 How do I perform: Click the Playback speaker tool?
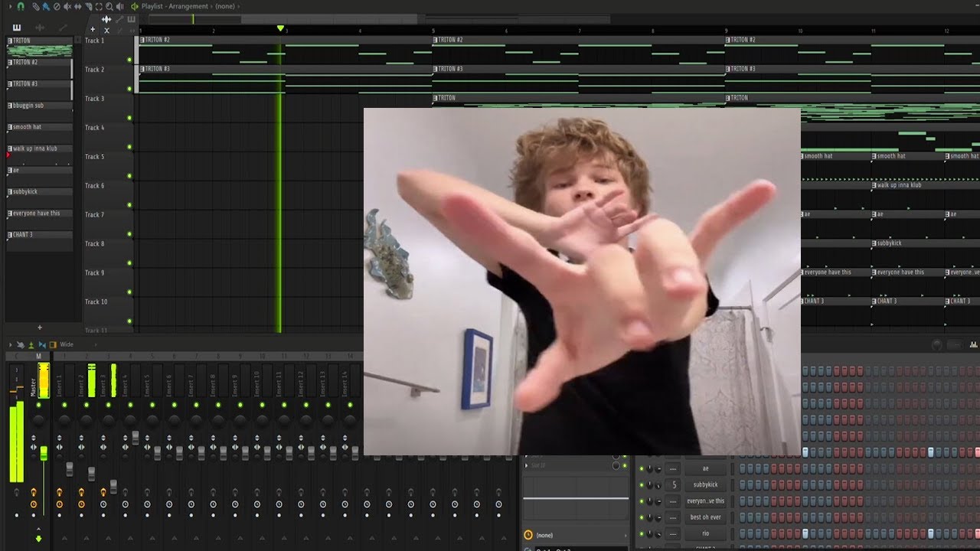pos(119,7)
